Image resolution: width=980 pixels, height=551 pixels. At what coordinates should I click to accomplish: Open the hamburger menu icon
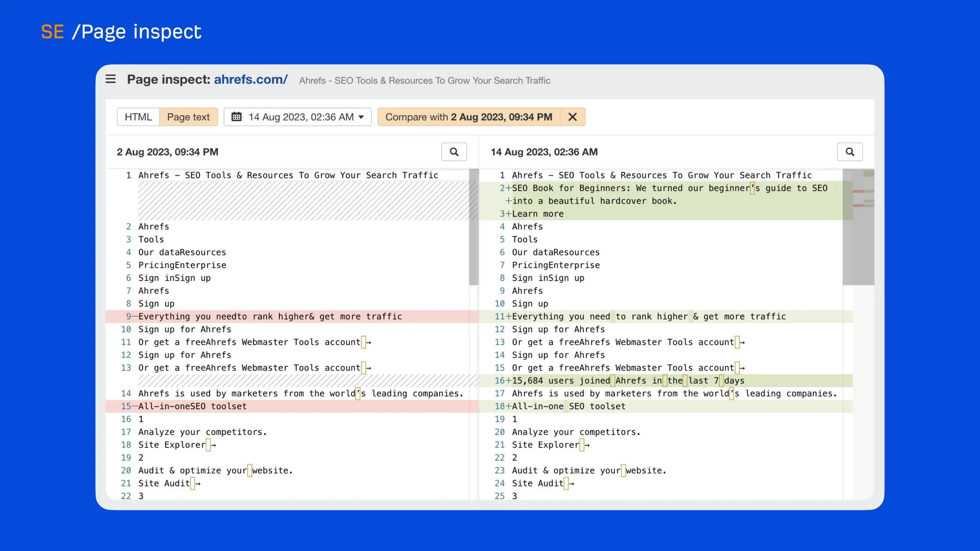[x=111, y=79]
